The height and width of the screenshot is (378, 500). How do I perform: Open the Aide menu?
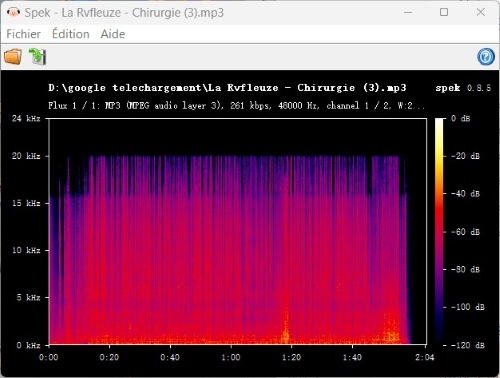tap(113, 34)
